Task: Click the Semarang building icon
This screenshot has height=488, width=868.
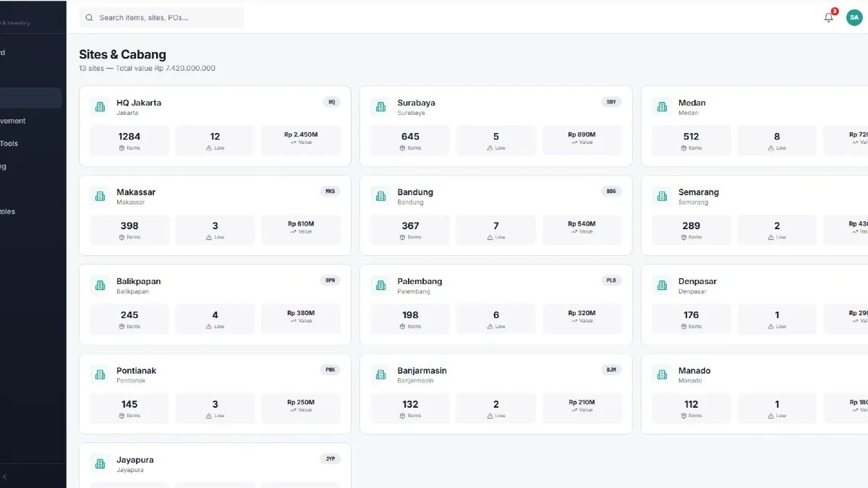Action: tap(662, 196)
